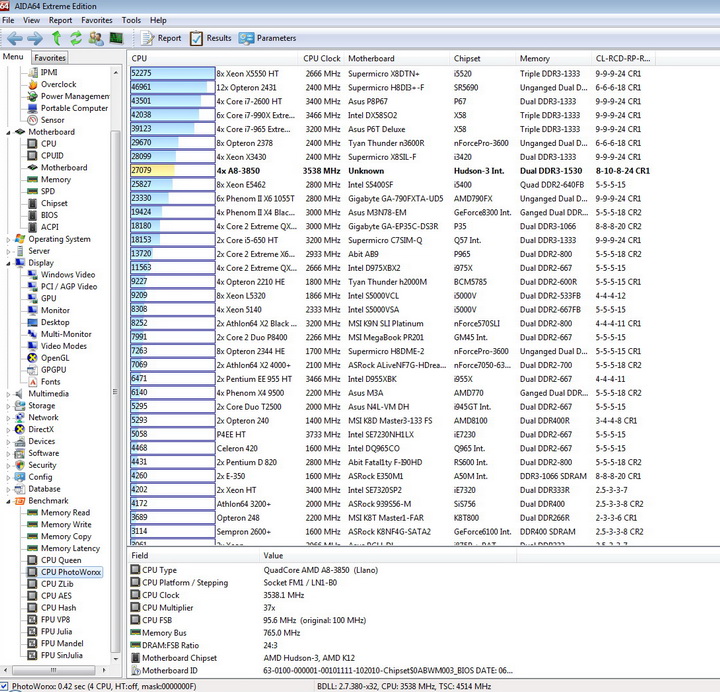Switch to the Menu tab

13,56
